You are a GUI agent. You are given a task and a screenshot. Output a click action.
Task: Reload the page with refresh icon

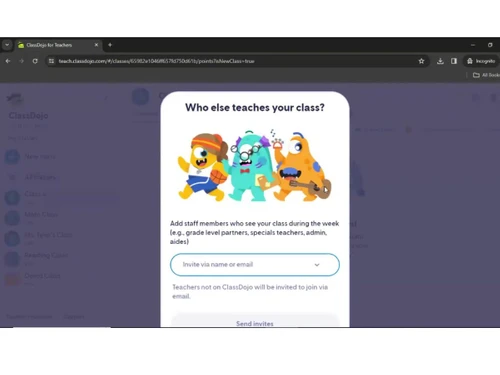[x=35, y=61]
